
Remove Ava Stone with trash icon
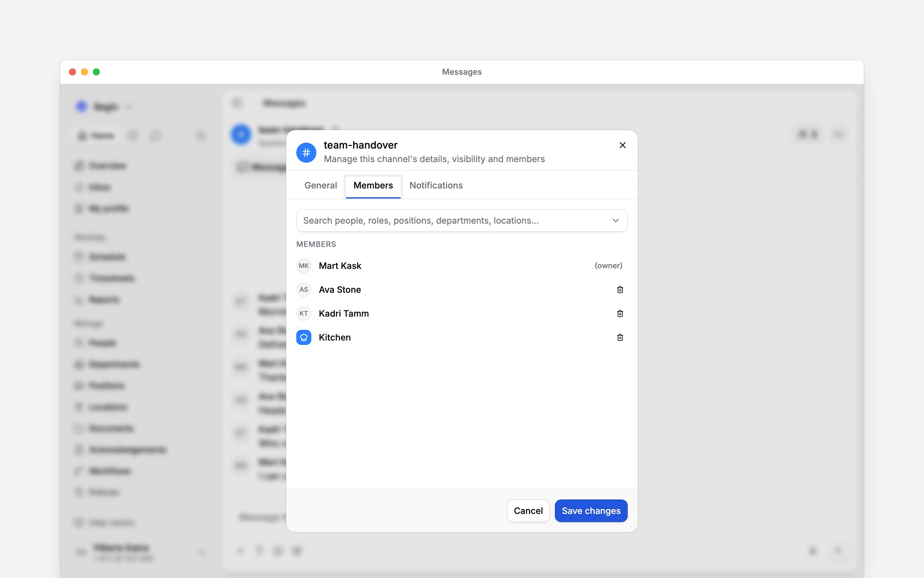[x=620, y=290]
